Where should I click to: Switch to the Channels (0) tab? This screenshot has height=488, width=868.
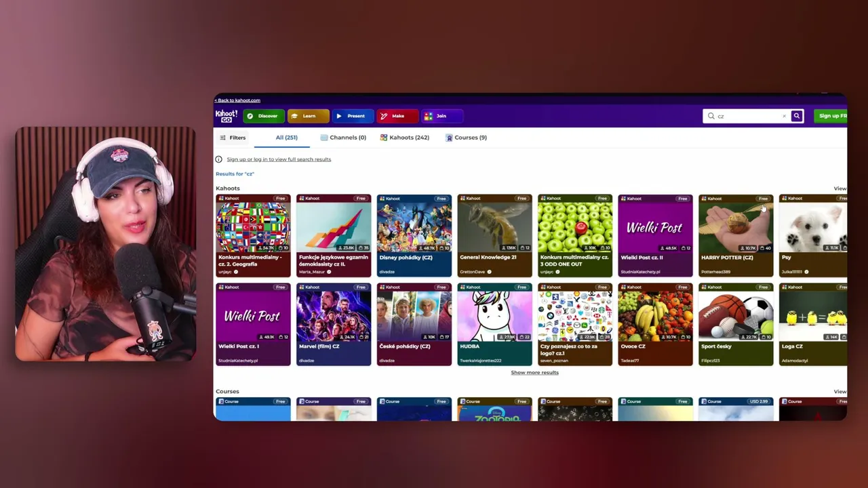[x=343, y=138]
